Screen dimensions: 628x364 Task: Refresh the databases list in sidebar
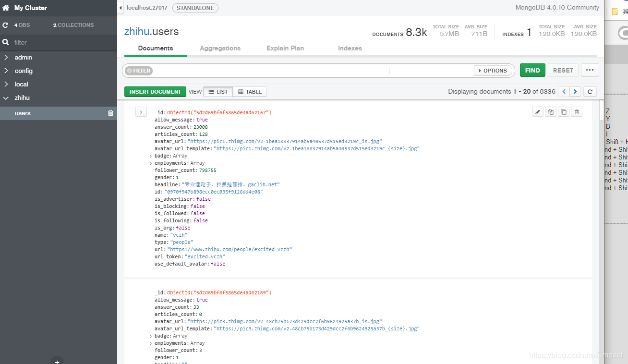pos(5,25)
